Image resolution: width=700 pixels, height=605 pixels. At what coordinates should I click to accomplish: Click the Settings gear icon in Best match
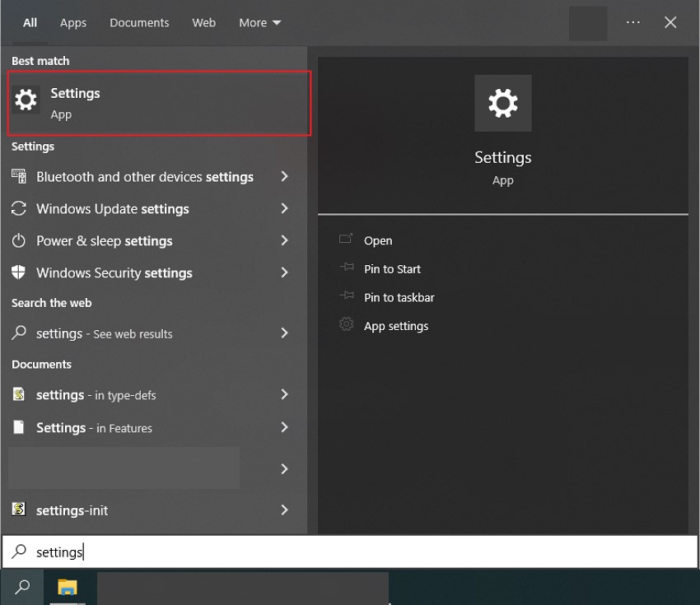coord(26,100)
